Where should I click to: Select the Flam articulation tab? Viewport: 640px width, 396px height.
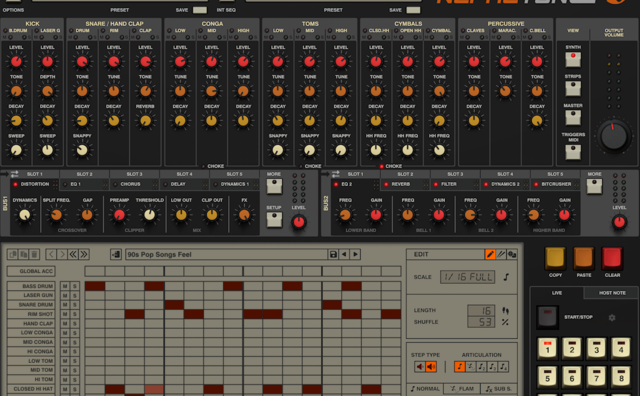tap(462, 389)
